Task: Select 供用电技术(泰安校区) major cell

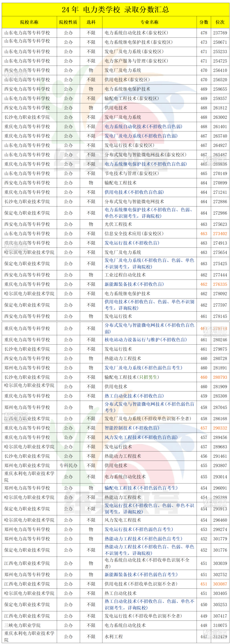Action: tap(127, 80)
